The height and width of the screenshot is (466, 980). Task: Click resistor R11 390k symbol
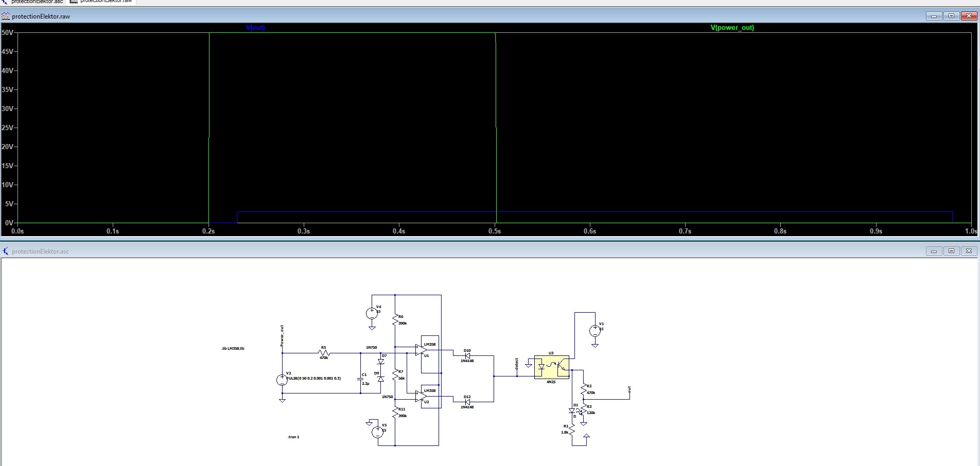[x=395, y=413]
